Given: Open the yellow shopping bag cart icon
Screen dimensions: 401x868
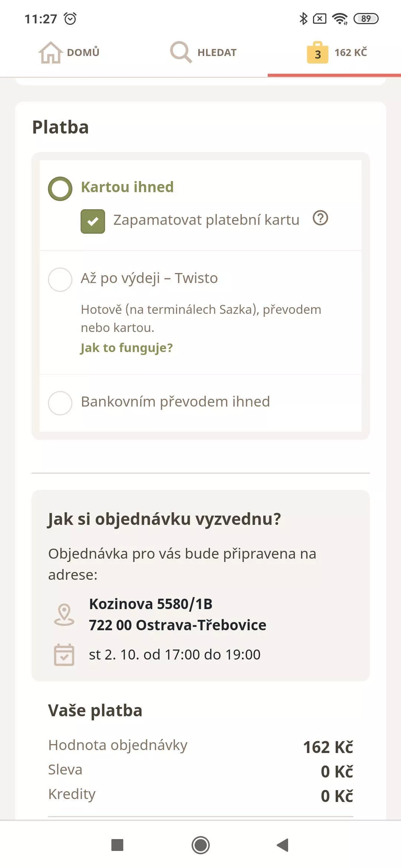Looking at the screenshot, I should pyautogui.click(x=317, y=52).
